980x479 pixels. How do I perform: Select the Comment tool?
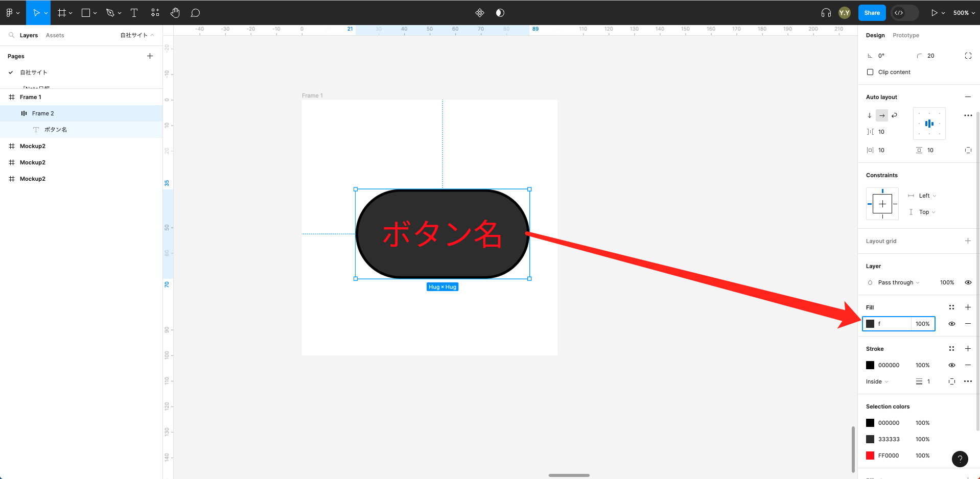pyautogui.click(x=195, y=13)
